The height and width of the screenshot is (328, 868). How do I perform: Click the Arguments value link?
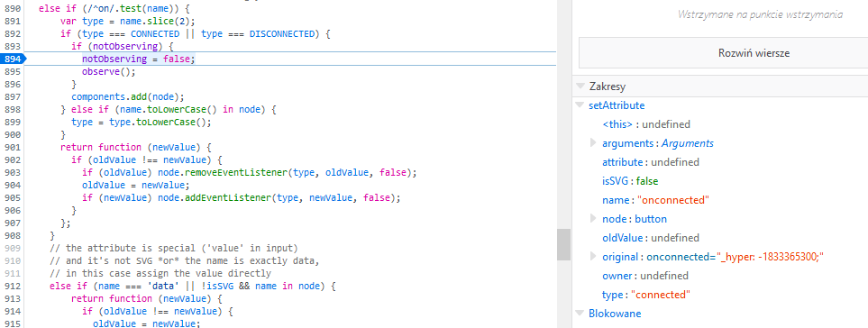688,143
